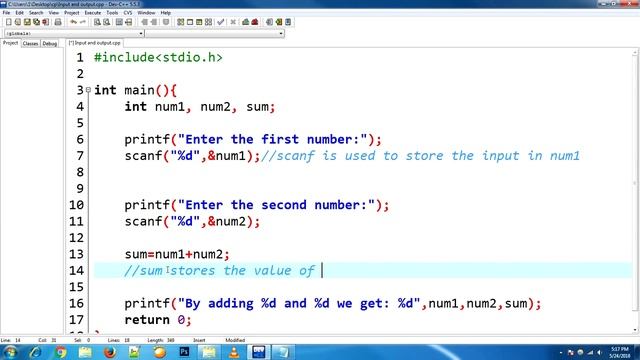Click the Add to project toolbar icon
This screenshot has width=640, height=360.
pos(279,22)
